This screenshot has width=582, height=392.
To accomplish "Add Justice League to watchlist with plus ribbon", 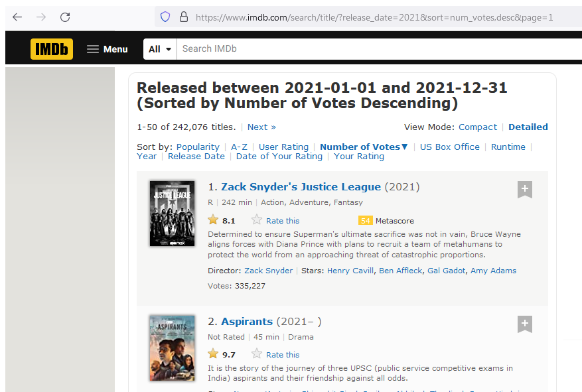I will pyautogui.click(x=525, y=190).
